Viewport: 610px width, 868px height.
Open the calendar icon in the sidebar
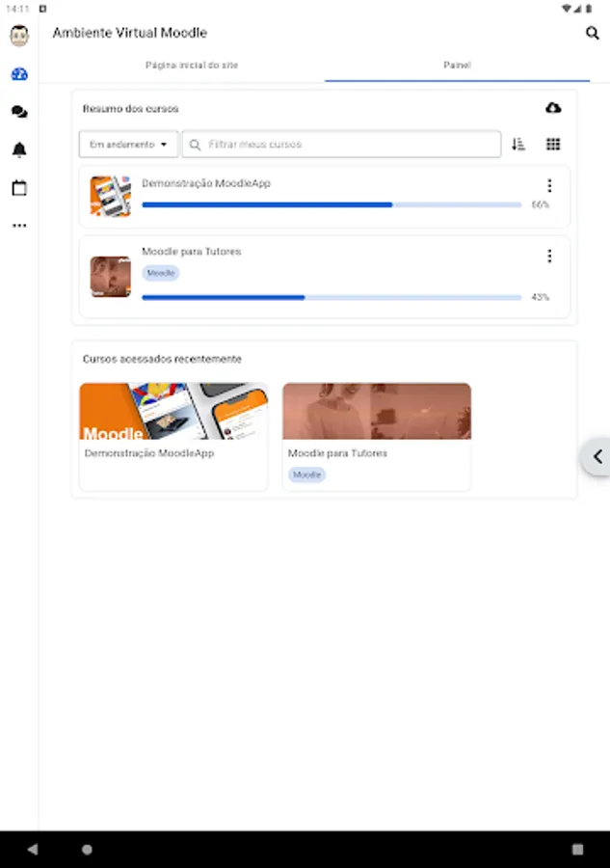[x=19, y=188]
